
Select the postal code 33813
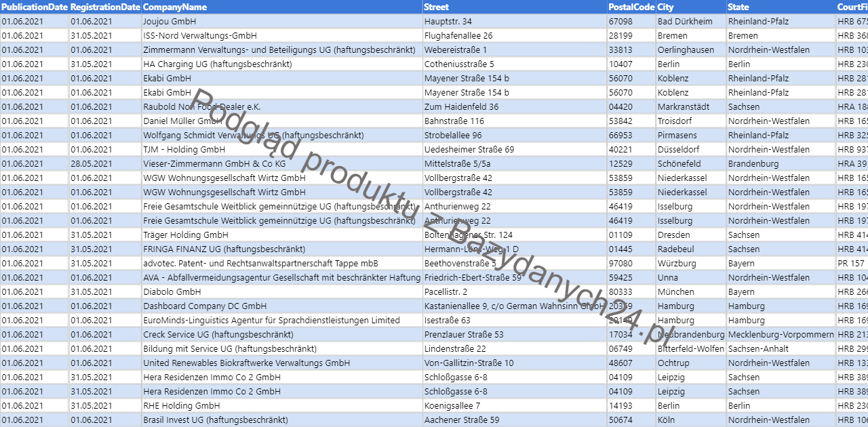pos(631,50)
